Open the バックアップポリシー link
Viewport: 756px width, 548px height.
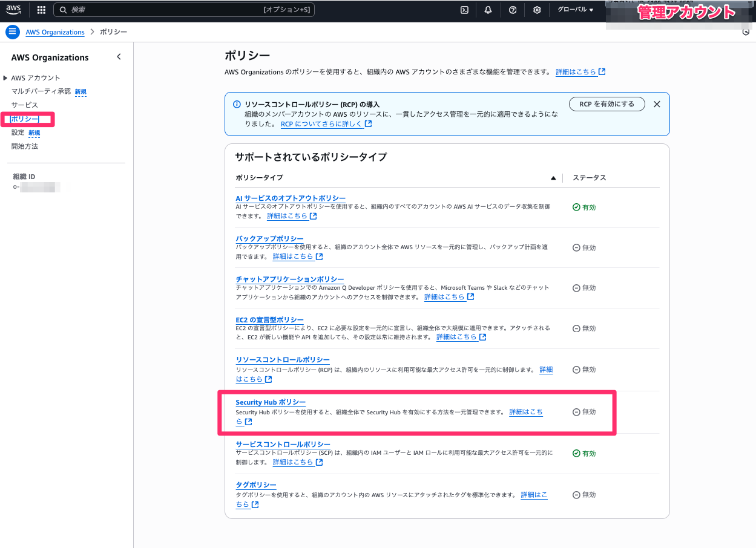[269, 239]
